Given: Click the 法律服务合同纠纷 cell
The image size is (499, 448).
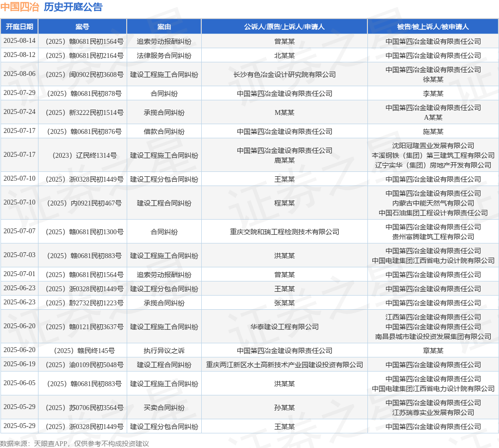Looking at the screenshot, I should point(164,56).
